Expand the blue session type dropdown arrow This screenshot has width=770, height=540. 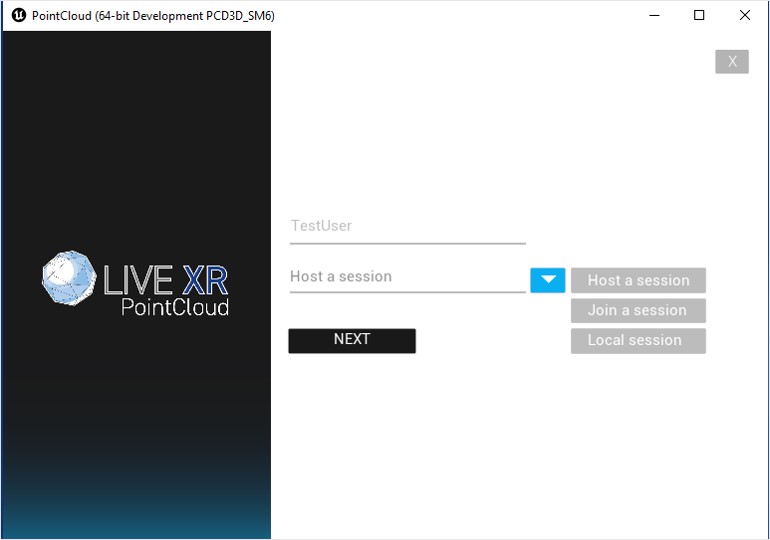click(547, 280)
